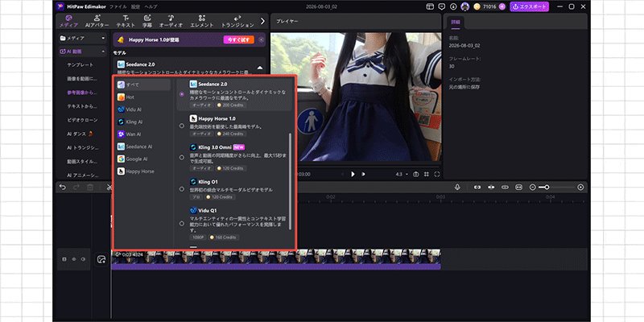
Task: Open the トランジション tab
Action: 237,22
